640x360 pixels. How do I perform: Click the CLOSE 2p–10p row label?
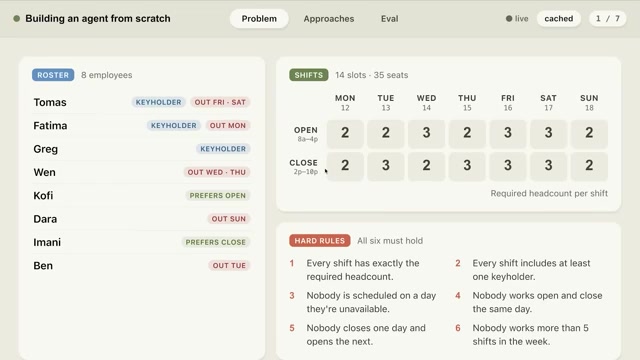[304, 167]
